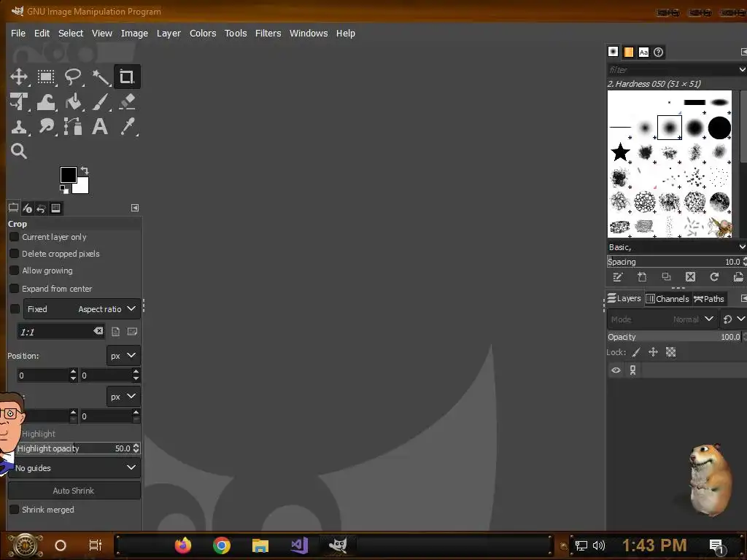Toggle lock pixels brush icon
Image resolution: width=747 pixels, height=560 pixels.
point(636,352)
